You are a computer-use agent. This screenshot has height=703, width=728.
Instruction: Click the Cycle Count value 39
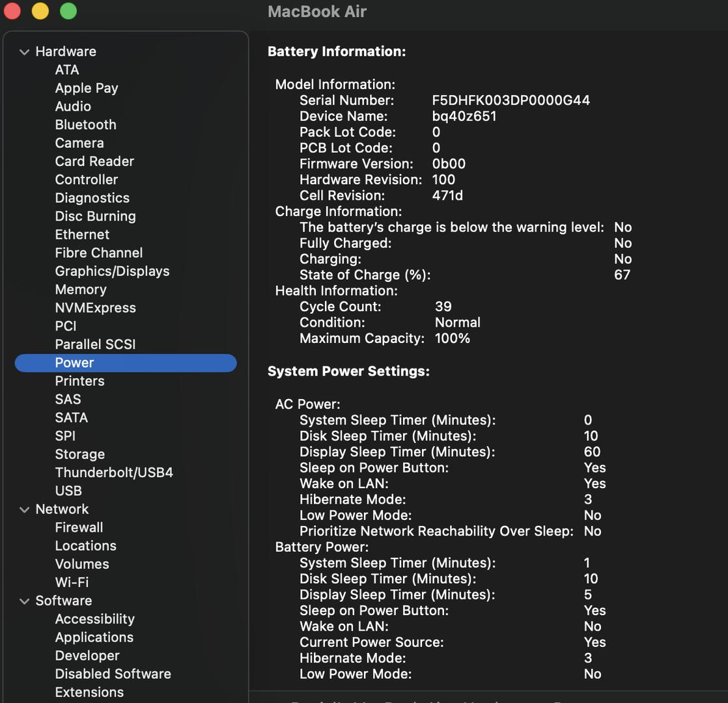[443, 307]
